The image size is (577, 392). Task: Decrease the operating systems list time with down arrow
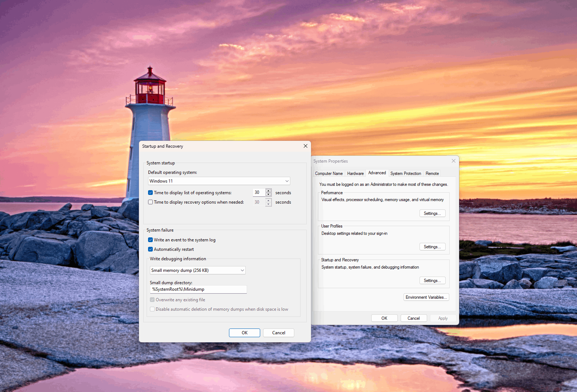[x=269, y=195]
